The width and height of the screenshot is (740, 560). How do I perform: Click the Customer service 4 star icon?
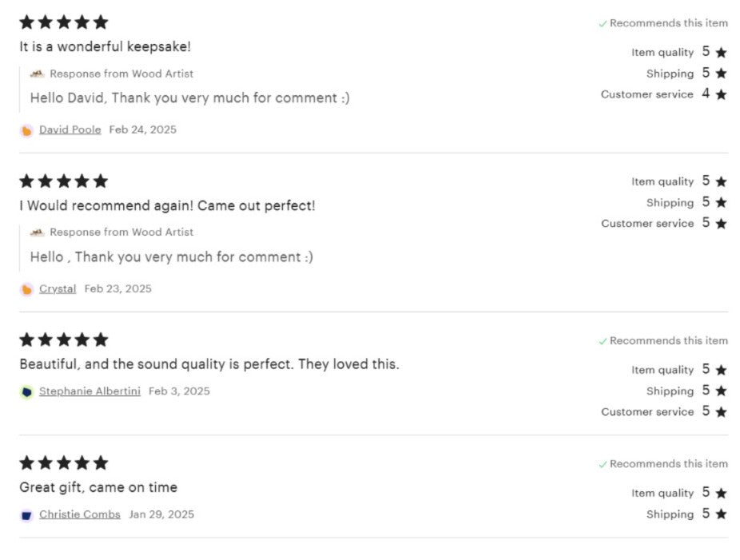click(721, 94)
